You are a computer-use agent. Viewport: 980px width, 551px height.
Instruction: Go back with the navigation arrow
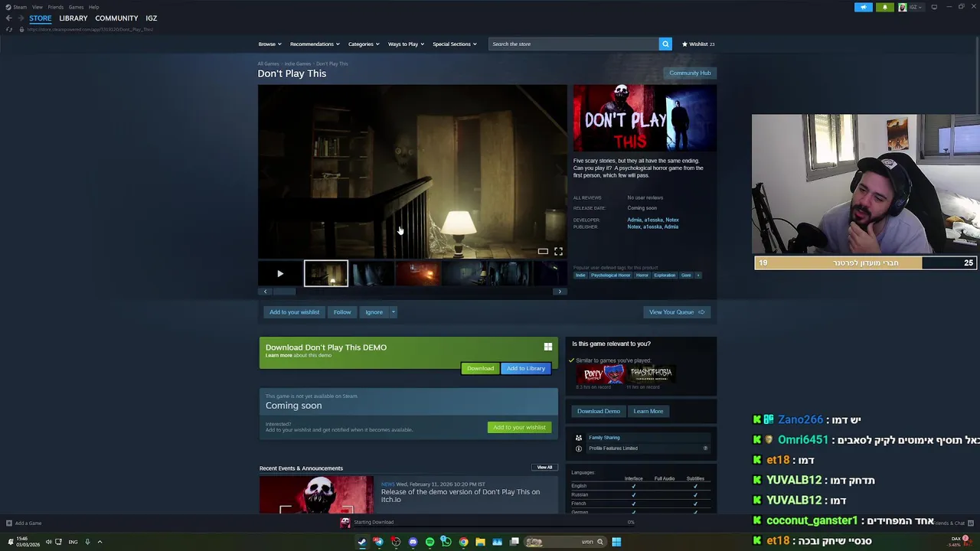8,18
